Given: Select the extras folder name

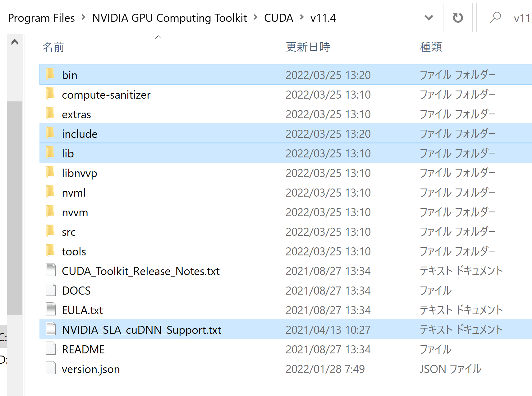Looking at the screenshot, I should tap(76, 114).
